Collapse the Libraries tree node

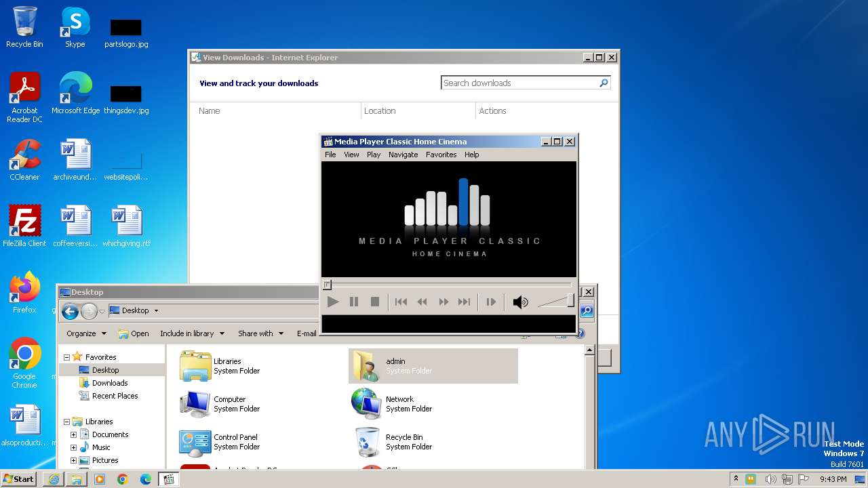coord(67,422)
